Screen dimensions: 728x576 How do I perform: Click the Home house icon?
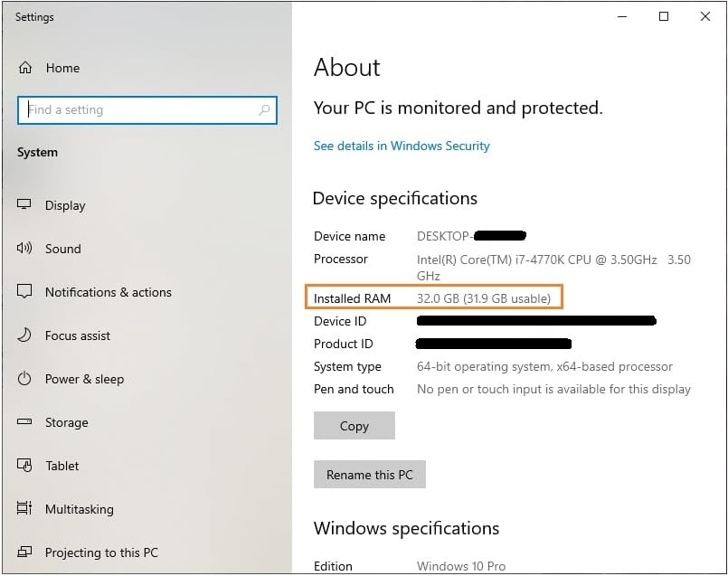tap(25, 68)
